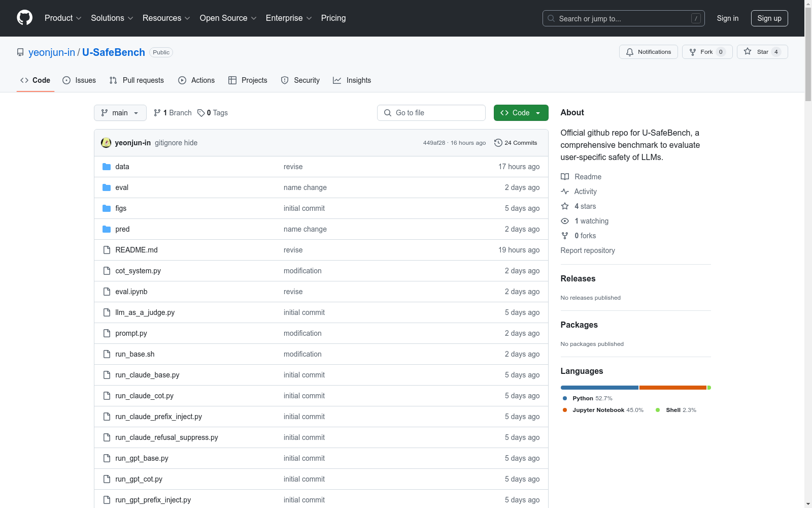Viewport: 812px width, 508px height.
Task: Click the GitHub logo icon
Action: [24, 18]
